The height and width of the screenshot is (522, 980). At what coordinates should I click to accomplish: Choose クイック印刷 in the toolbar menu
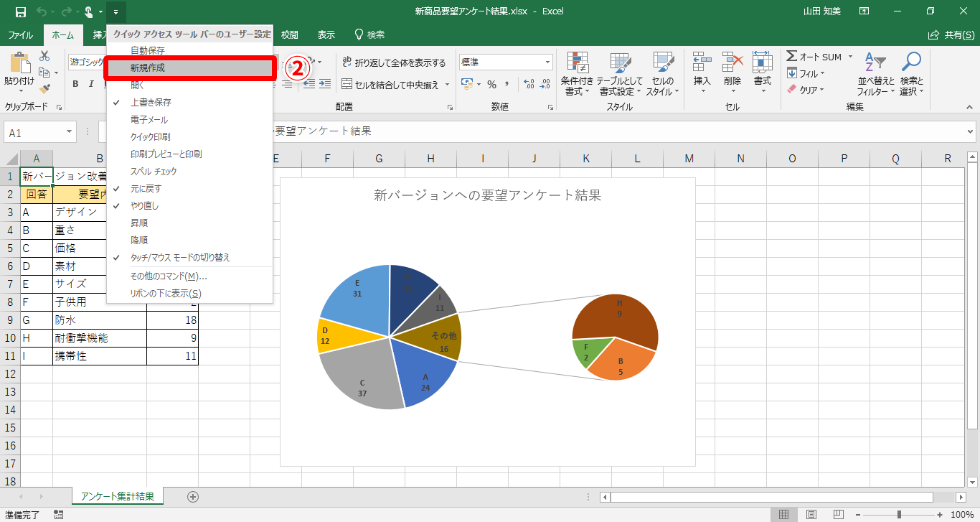click(189, 137)
